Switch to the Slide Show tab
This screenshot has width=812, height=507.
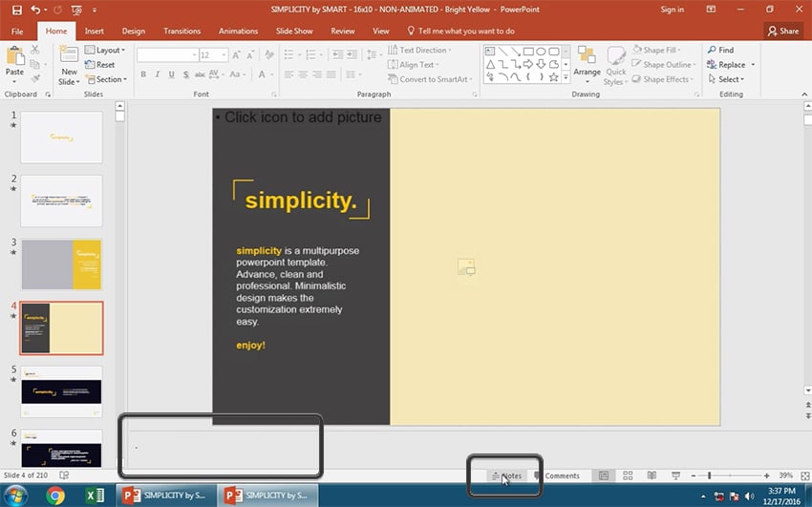294,32
